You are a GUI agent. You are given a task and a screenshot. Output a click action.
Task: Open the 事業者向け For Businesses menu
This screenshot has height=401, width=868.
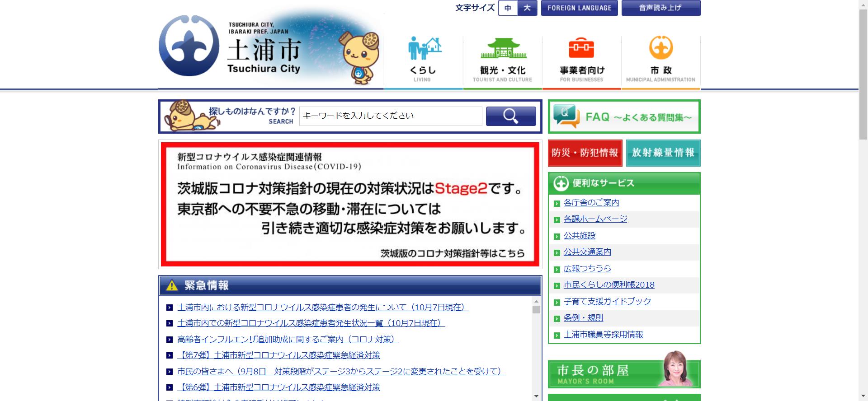click(581, 62)
